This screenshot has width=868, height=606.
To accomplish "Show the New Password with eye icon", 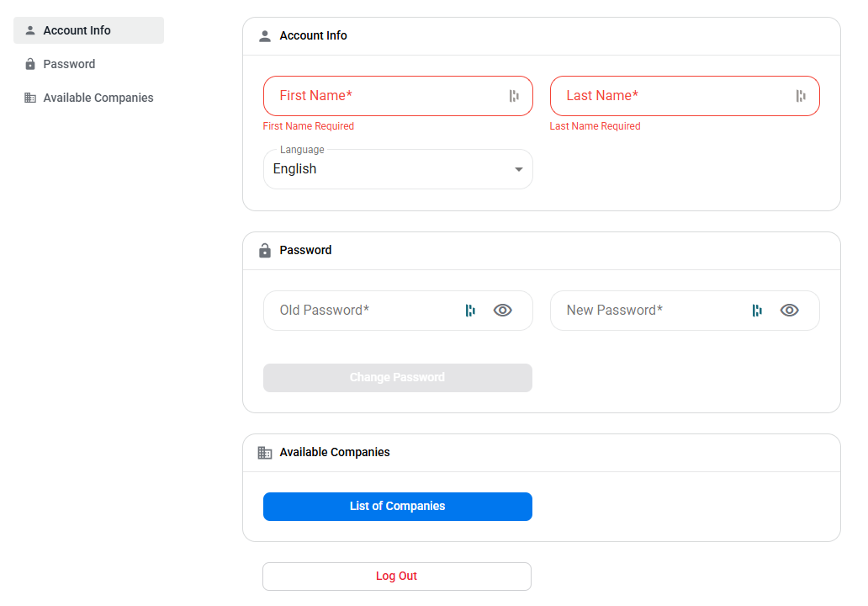I will (790, 311).
